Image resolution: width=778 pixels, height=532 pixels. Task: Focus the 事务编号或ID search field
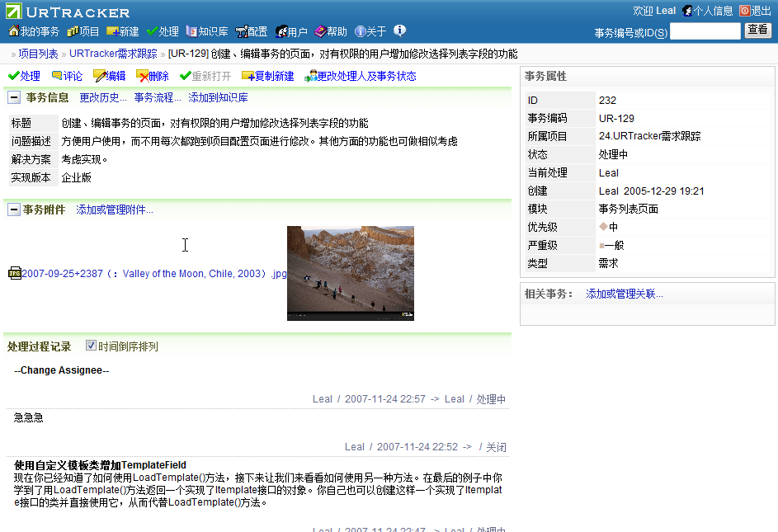click(705, 31)
